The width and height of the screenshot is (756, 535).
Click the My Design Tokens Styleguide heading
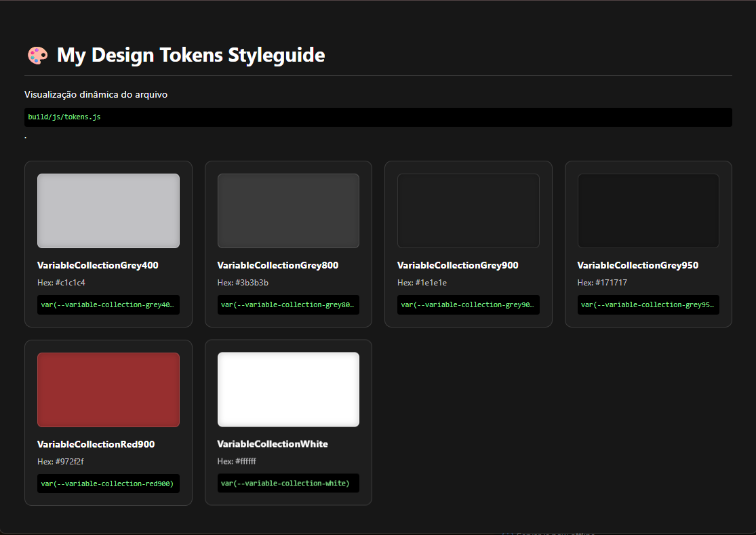pos(191,55)
